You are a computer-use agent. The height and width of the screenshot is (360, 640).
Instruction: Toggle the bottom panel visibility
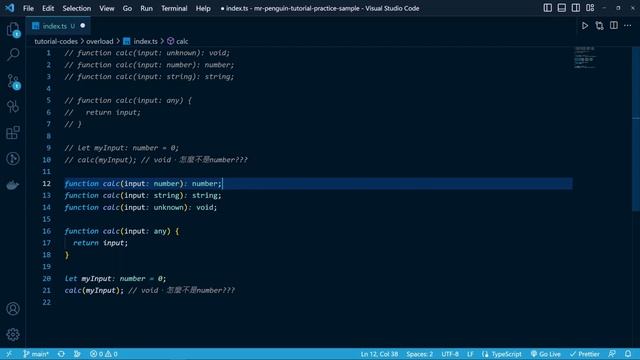(562, 8)
